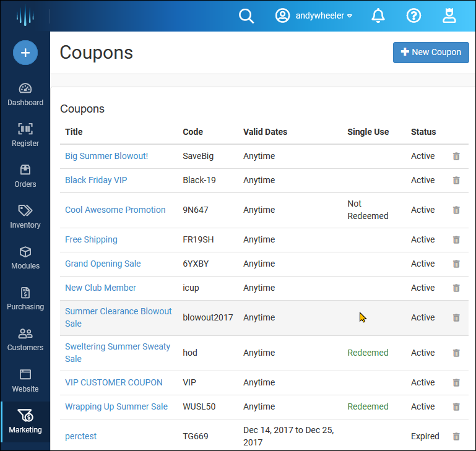Click the icup code cell

tap(191, 288)
